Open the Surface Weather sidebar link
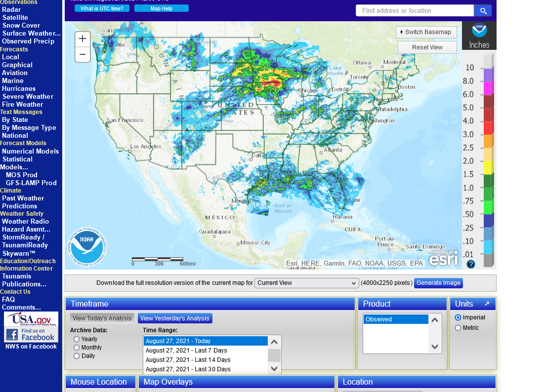The width and height of the screenshot is (544, 392). point(32,33)
